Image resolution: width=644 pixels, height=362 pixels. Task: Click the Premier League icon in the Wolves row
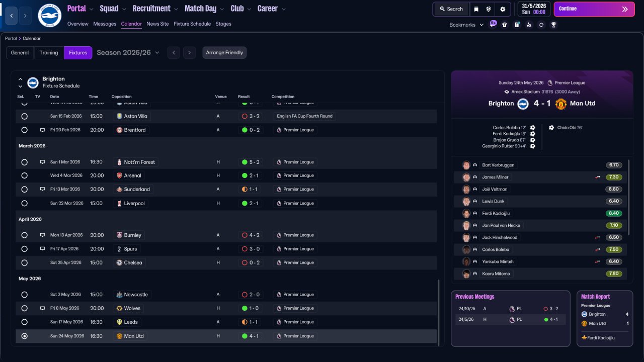[278, 308]
